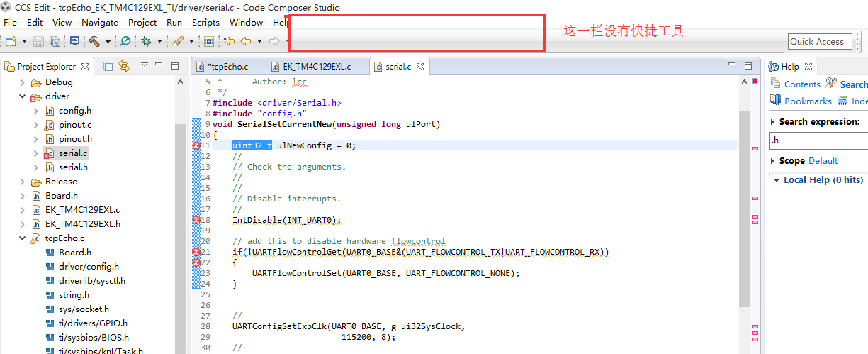Select EK_TM4C129EXL.c in Project Explorer
The width and height of the screenshot is (868, 354).
pos(82,210)
